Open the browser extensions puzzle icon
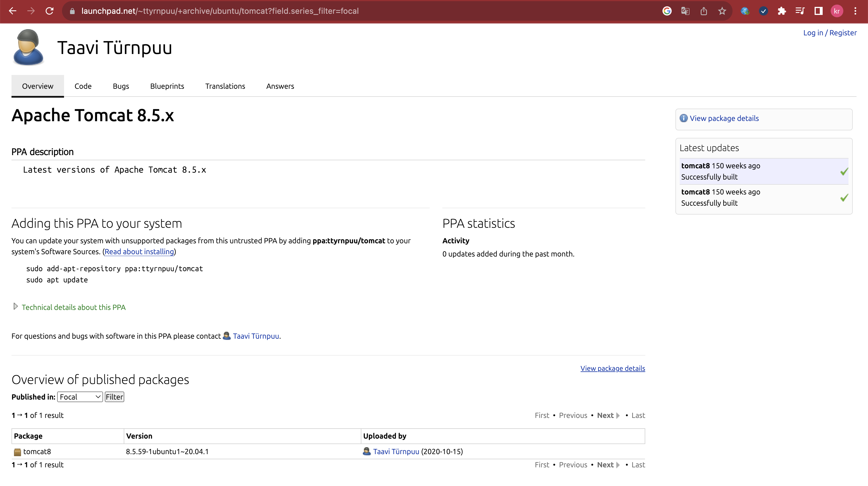 (x=782, y=11)
